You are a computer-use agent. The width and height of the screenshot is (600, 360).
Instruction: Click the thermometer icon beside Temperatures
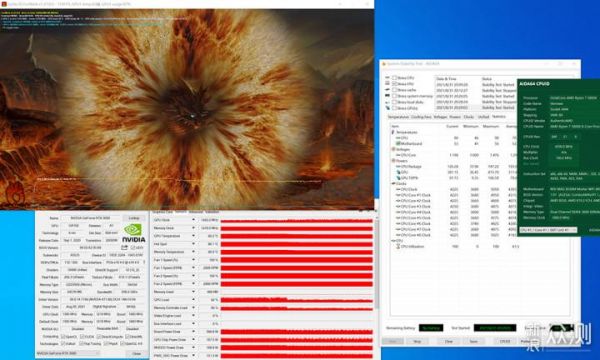[x=393, y=132]
